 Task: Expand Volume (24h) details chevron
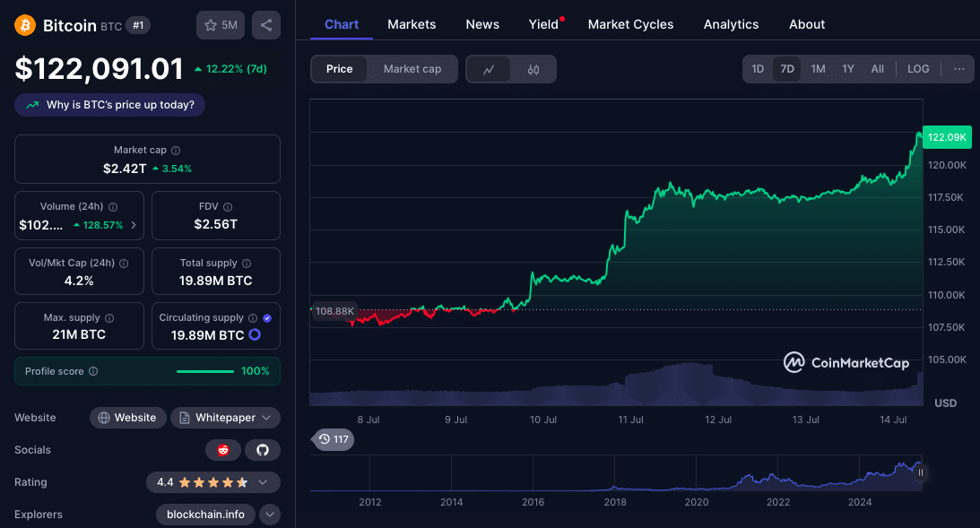133,225
